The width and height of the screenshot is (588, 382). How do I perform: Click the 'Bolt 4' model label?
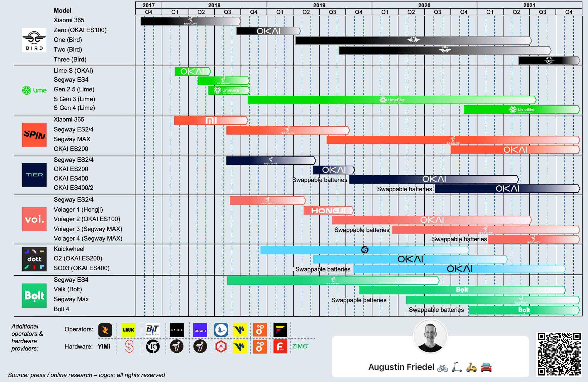coord(61,309)
